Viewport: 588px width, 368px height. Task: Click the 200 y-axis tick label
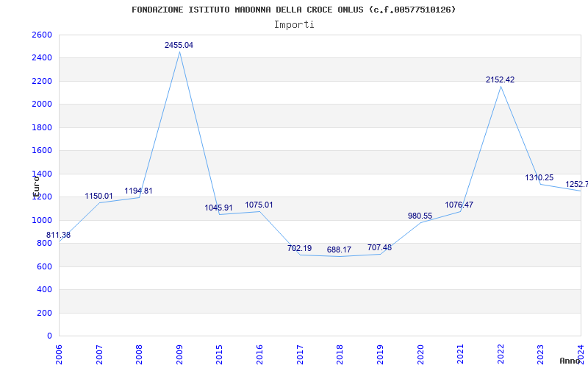44,313
